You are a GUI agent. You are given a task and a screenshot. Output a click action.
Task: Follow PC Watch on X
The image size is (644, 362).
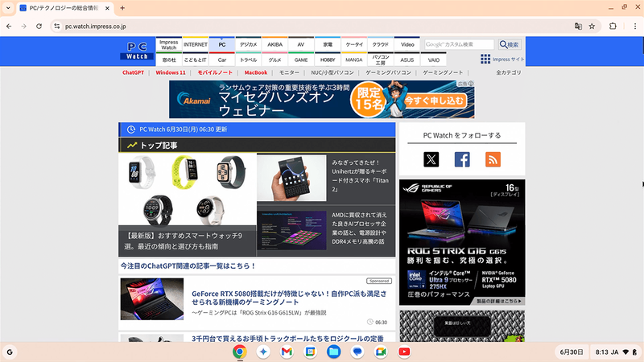431,159
